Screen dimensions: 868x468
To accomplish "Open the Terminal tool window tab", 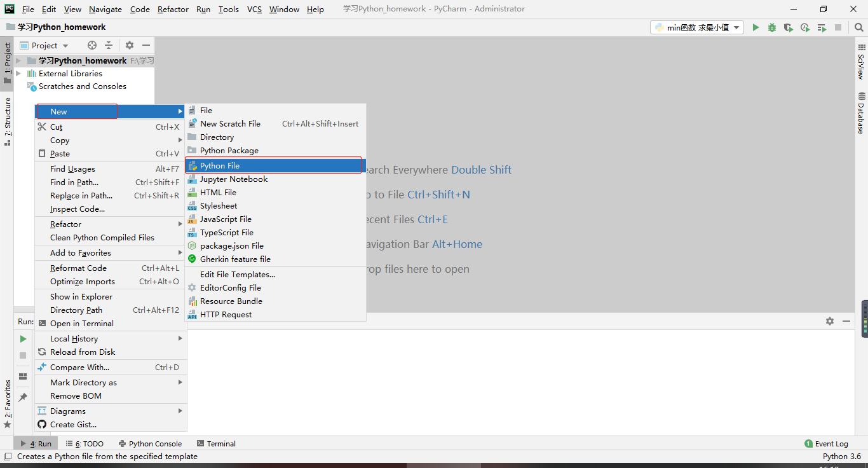I will click(x=216, y=444).
